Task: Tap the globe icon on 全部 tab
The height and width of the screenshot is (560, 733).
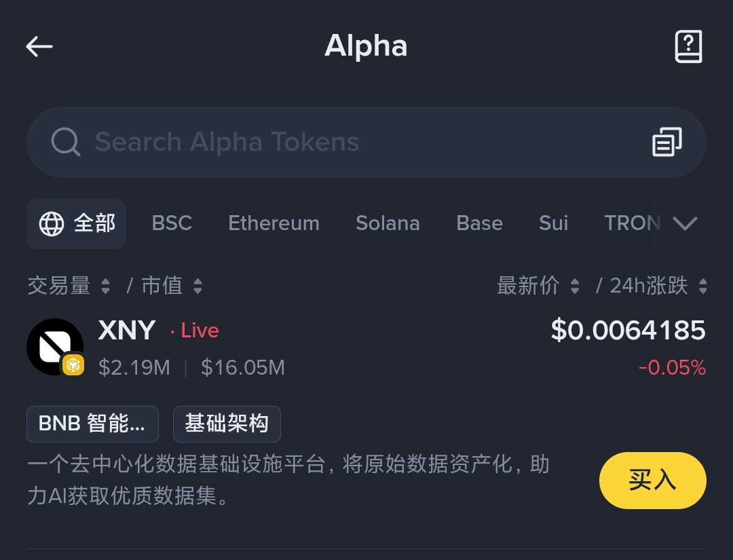Action: [52, 223]
